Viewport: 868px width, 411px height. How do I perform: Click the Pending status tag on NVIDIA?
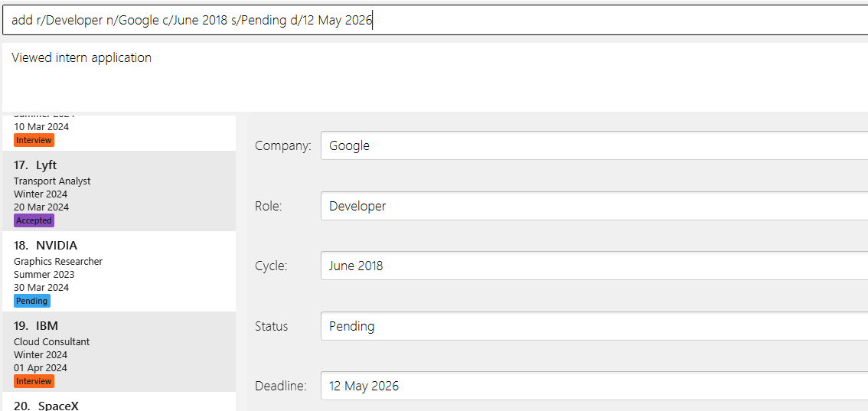pyautogui.click(x=32, y=301)
